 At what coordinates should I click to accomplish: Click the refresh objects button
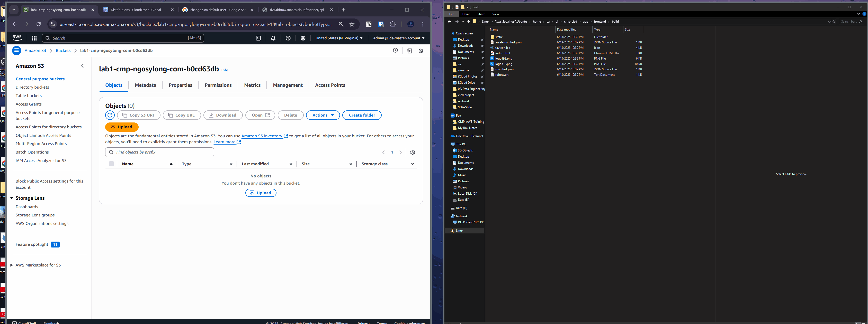[110, 115]
